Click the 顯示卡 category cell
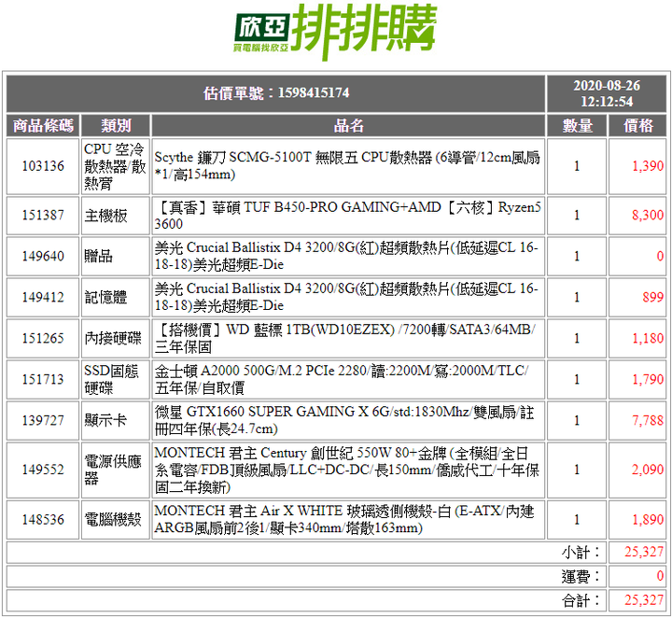The image size is (672, 618). coord(115,420)
